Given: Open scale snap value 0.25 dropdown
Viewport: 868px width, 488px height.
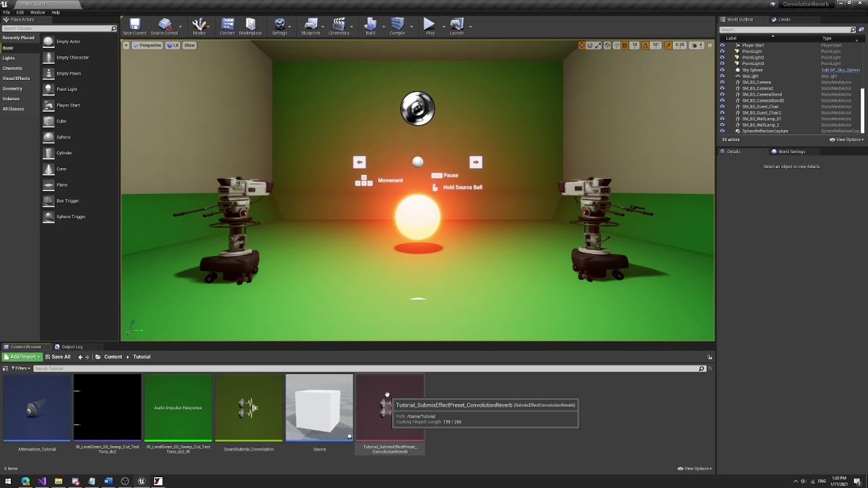Looking at the screenshot, I should [680, 45].
